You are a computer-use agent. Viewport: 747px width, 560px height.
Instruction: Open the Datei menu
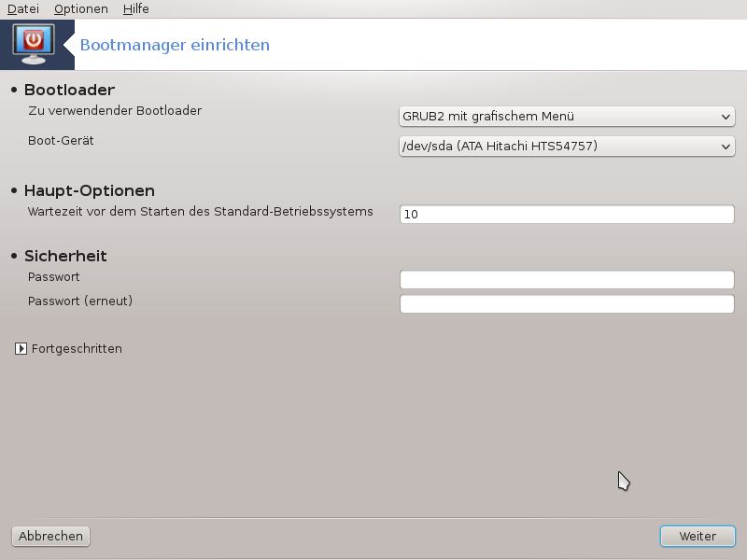pyautogui.click(x=22, y=8)
